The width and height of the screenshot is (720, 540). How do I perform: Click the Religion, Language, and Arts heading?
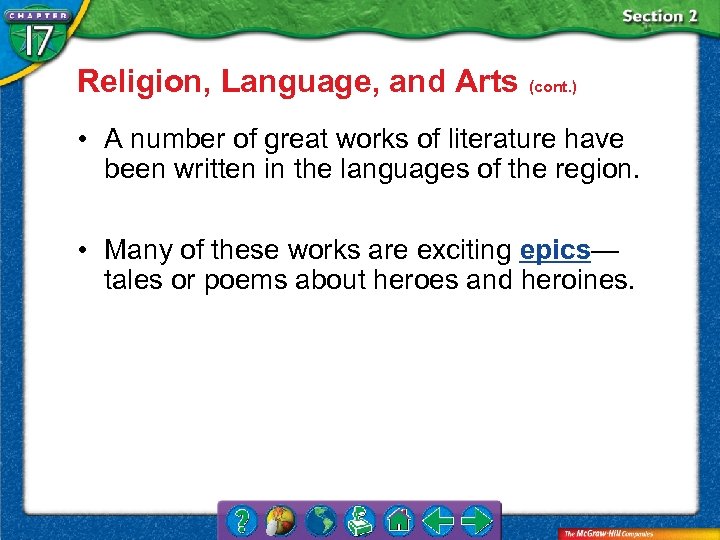pyautogui.click(x=298, y=82)
